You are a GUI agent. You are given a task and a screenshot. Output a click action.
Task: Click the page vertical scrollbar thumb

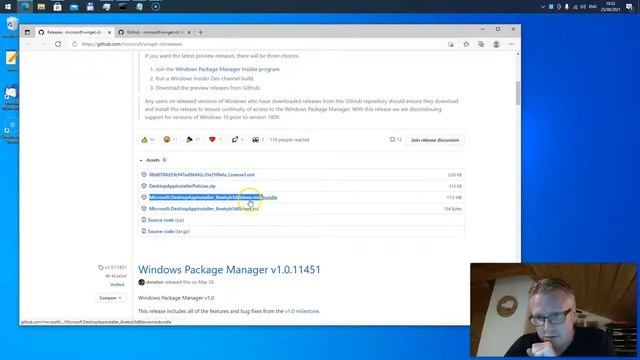point(518,93)
